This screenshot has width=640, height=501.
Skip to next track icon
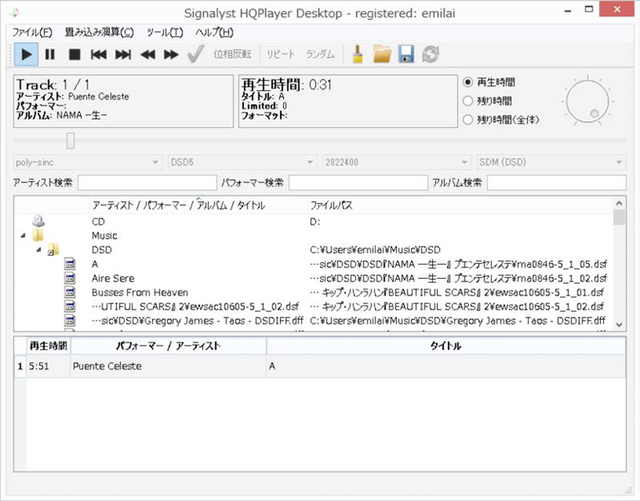123,54
